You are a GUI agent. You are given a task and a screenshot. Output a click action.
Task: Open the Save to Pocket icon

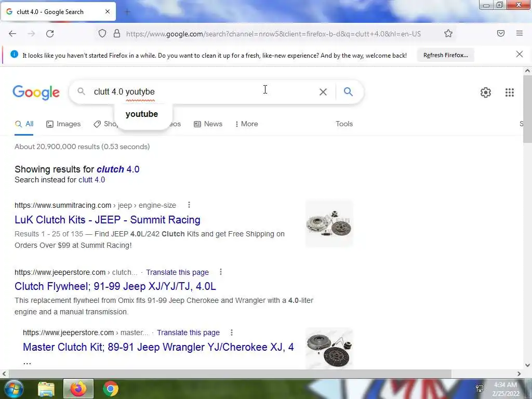pyautogui.click(x=501, y=33)
